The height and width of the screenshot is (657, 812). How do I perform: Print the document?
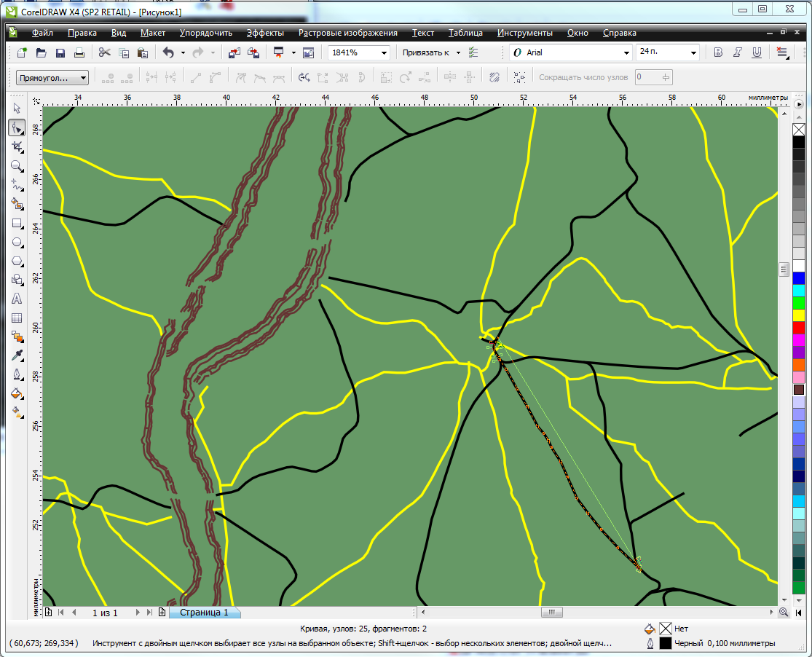pos(79,52)
